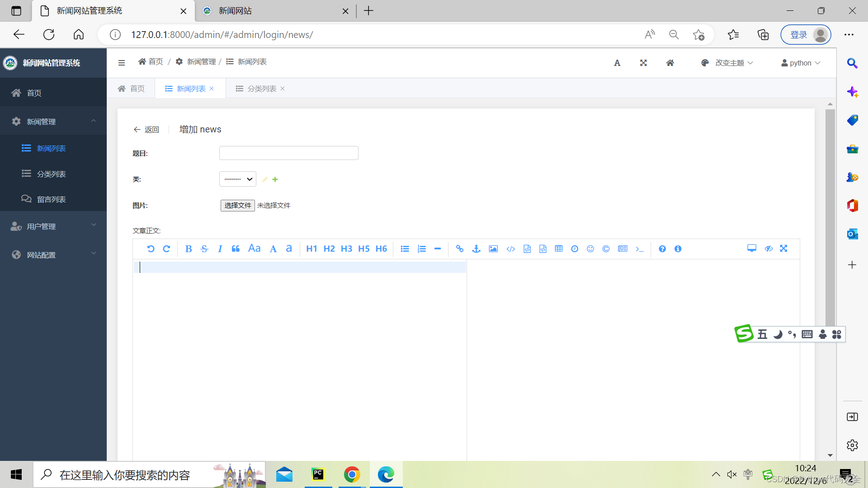Close the 新闻列表 page tab

[x=212, y=89]
